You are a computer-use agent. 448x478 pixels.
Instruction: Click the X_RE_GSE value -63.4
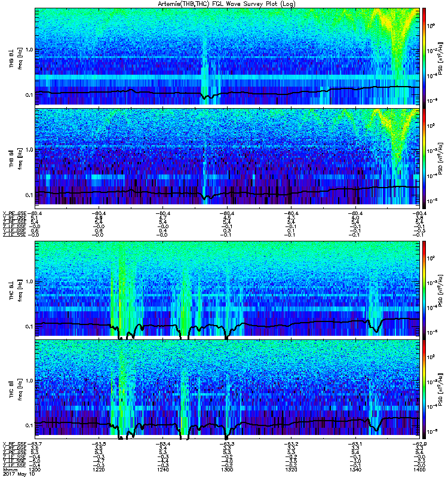[x=162, y=444]
